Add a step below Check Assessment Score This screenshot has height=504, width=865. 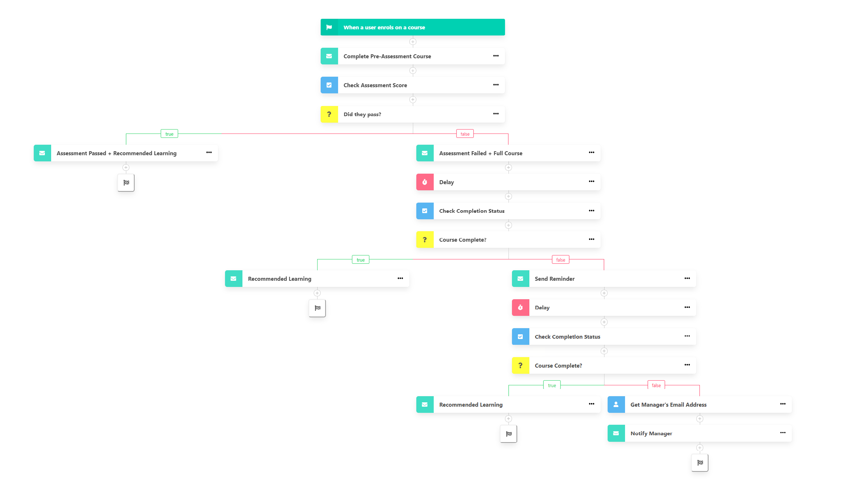[x=412, y=99]
